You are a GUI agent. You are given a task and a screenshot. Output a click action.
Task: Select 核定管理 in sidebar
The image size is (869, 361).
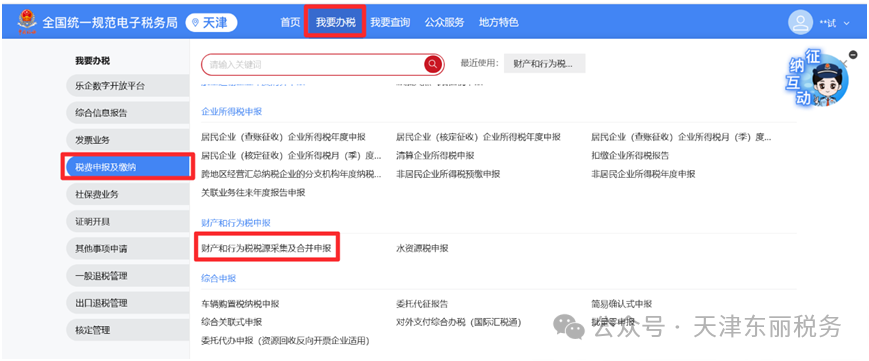pyautogui.click(x=127, y=331)
